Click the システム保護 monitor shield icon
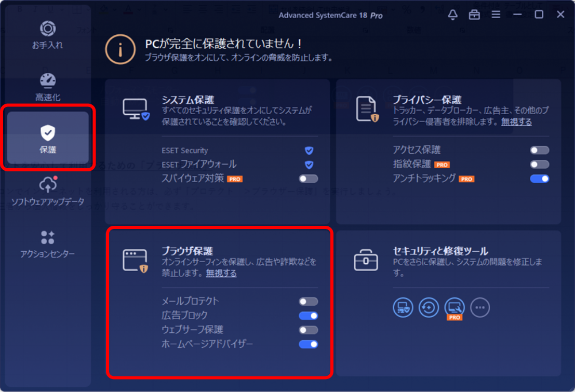 pos(136,109)
